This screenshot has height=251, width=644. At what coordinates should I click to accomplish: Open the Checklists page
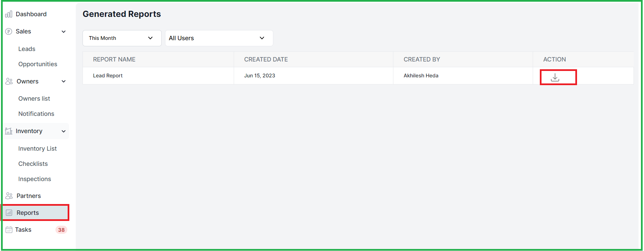click(x=33, y=164)
